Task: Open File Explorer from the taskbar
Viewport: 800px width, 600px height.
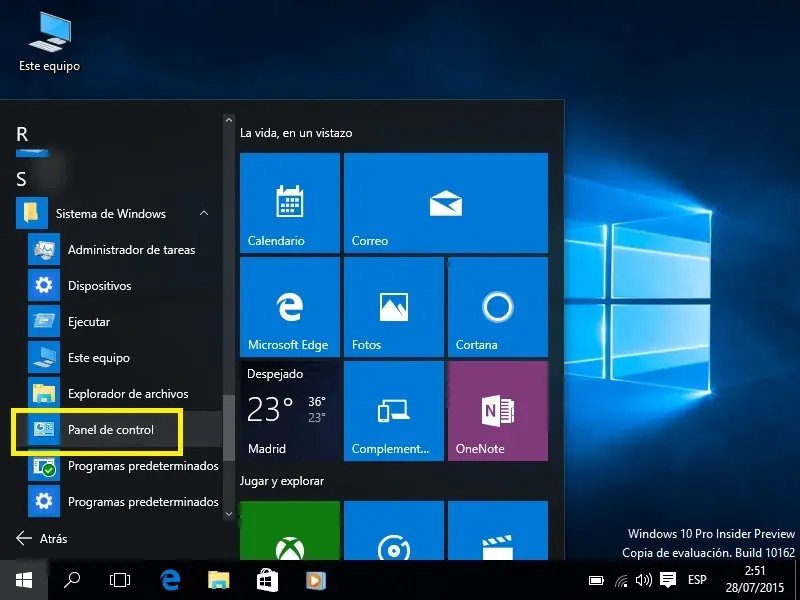Action: (219, 580)
